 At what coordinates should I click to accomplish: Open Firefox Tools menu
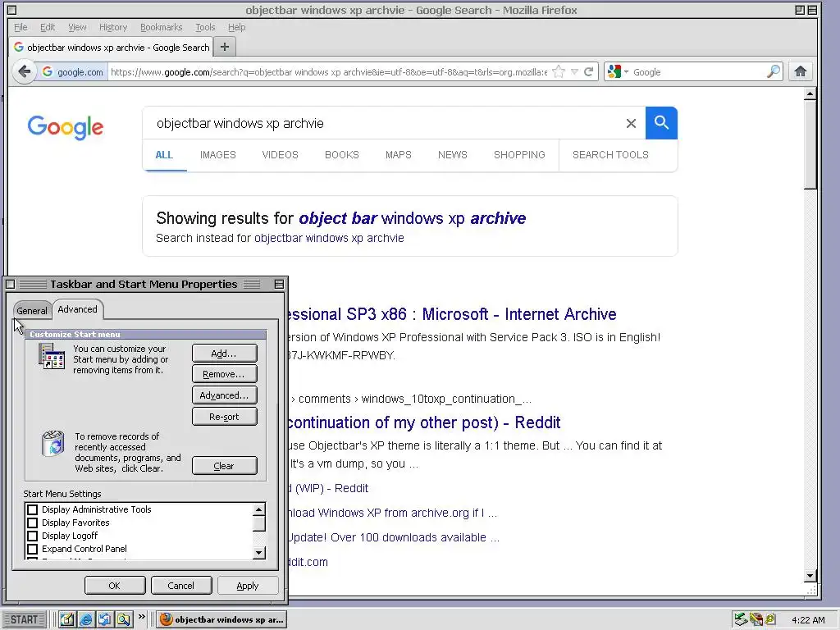point(205,27)
